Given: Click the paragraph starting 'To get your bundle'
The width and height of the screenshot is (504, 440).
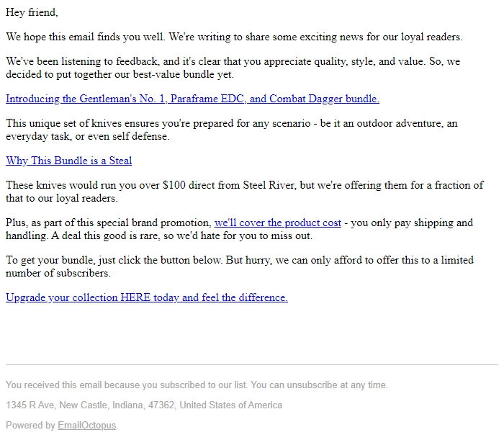Looking at the screenshot, I should [x=240, y=266].
